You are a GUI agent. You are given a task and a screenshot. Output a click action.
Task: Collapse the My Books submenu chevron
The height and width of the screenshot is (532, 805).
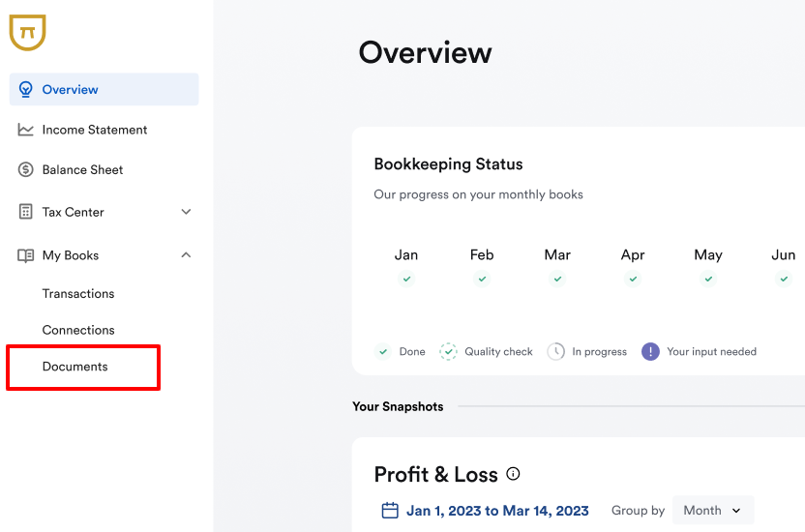click(x=187, y=255)
